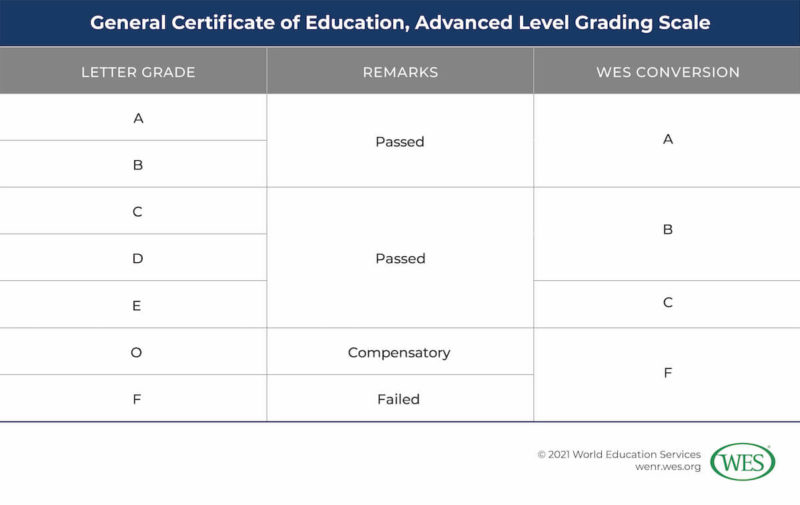The image size is (800, 505).
Task: Select the LETTER GRADE column header
Action: coord(138,72)
